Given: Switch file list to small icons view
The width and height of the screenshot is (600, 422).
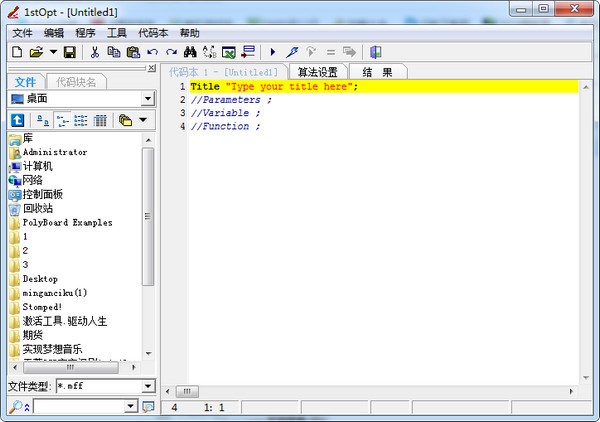Looking at the screenshot, I should (62, 120).
